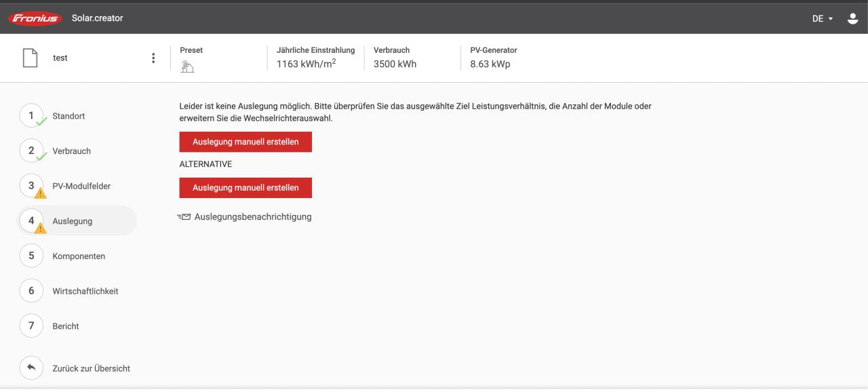Viewport: 868px width, 392px height.
Task: Open the DE language dropdown
Action: pyautogui.click(x=823, y=18)
